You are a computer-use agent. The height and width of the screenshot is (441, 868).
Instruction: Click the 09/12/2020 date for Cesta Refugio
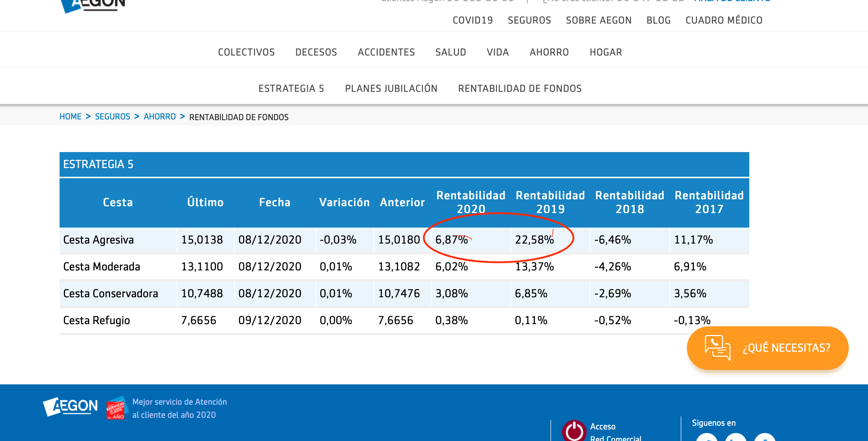[x=270, y=320]
